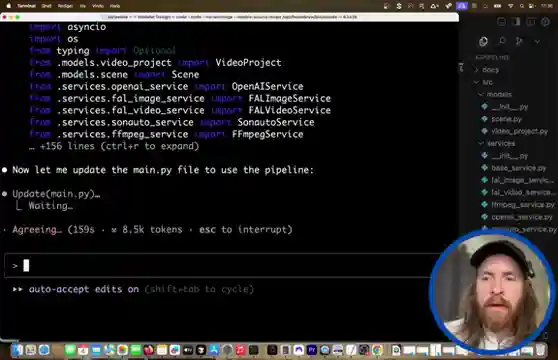Open Safari from the Dock
This screenshot has height=360, width=558.
[x=44, y=350]
